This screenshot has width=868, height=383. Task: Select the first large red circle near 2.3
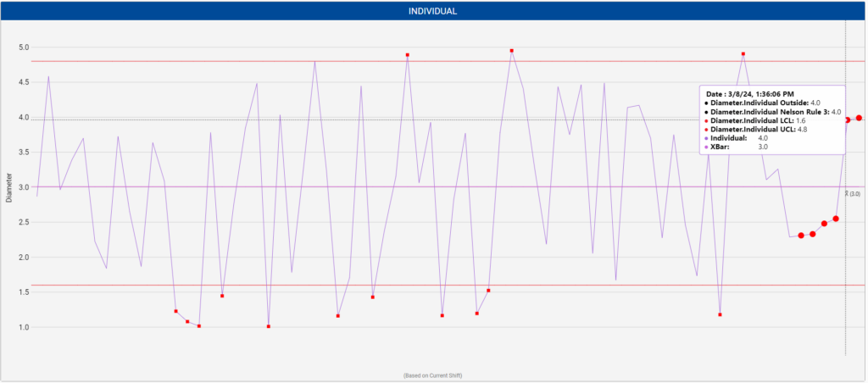click(x=801, y=236)
